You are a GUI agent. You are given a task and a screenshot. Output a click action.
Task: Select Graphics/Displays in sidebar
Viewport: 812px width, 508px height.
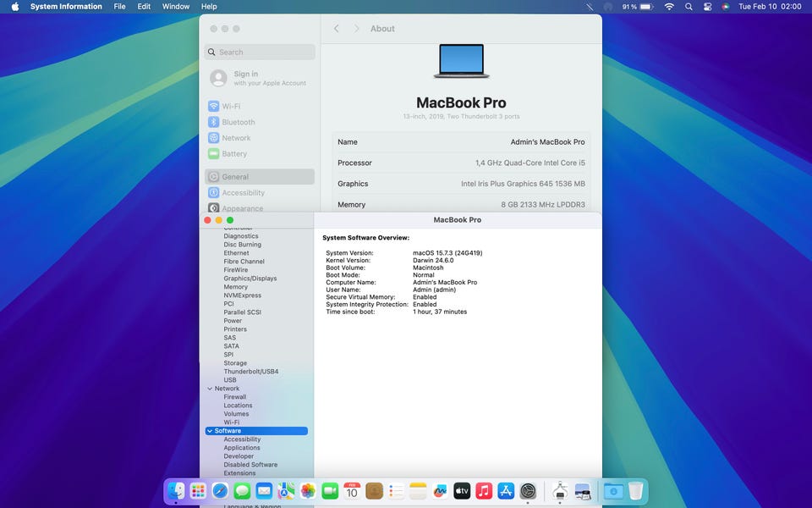click(250, 279)
